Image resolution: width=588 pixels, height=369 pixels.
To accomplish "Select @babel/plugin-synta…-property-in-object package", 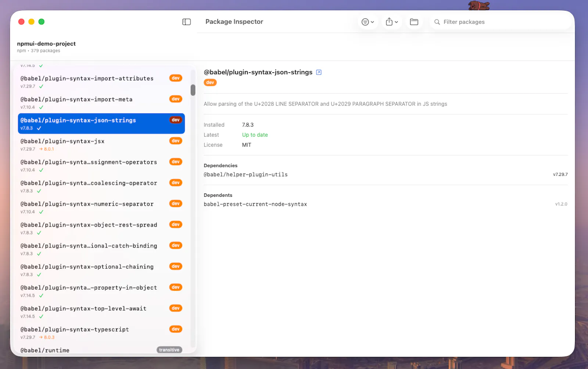I will (101, 291).
